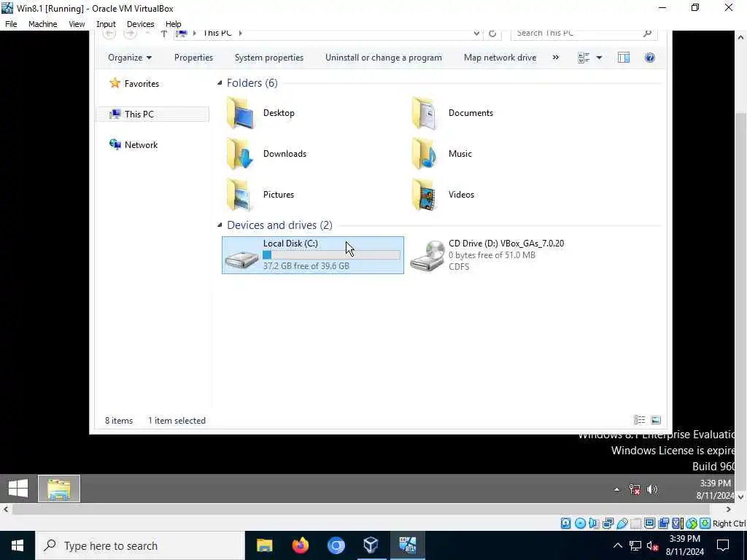Click the VirtualBox hard disk activity icon

[565, 524]
